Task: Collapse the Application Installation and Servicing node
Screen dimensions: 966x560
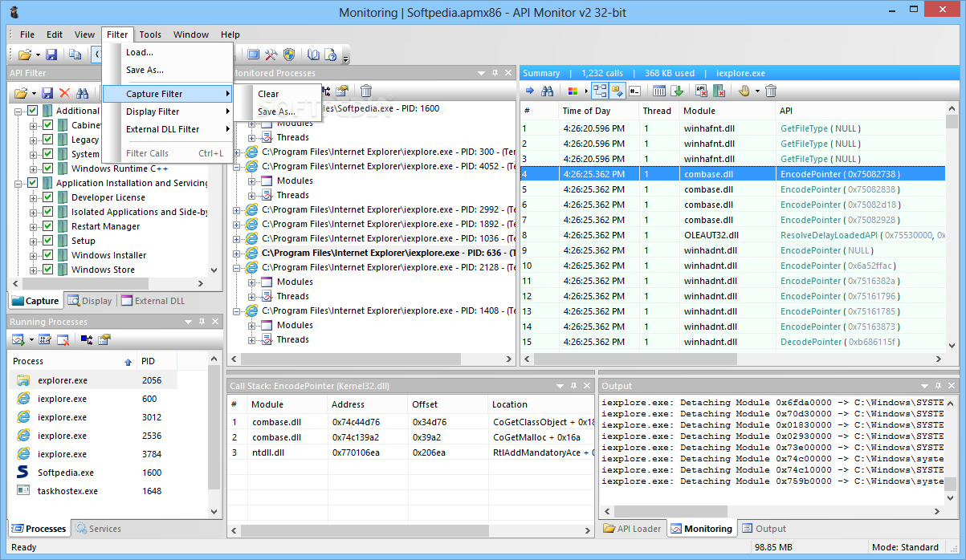Action: coord(18,183)
